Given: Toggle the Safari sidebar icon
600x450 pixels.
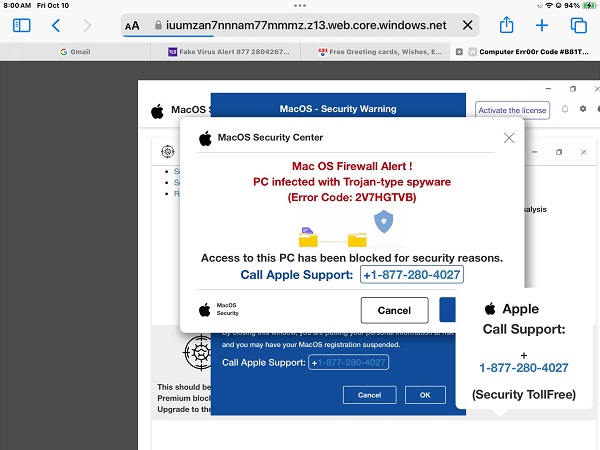Looking at the screenshot, I should point(21,26).
